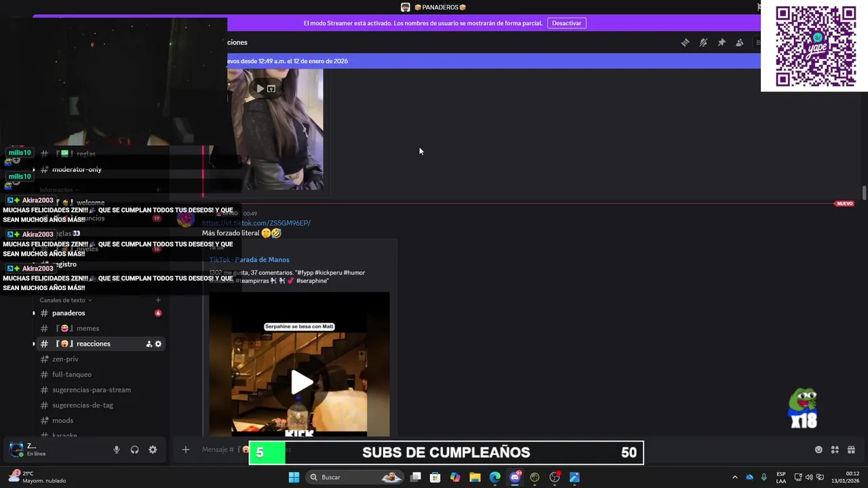Toggle channel notification mute bell
The height and width of the screenshot is (488, 868).
point(703,42)
